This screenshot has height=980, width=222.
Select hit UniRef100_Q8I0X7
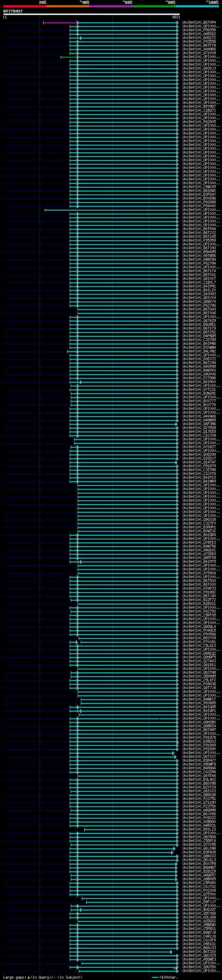tap(199, 278)
